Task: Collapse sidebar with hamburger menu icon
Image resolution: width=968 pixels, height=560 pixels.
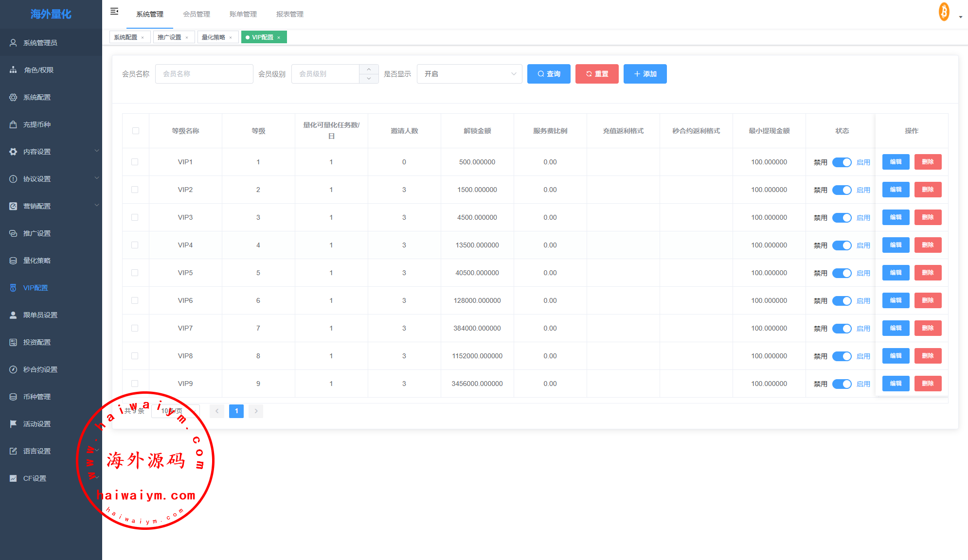Action: point(114,11)
